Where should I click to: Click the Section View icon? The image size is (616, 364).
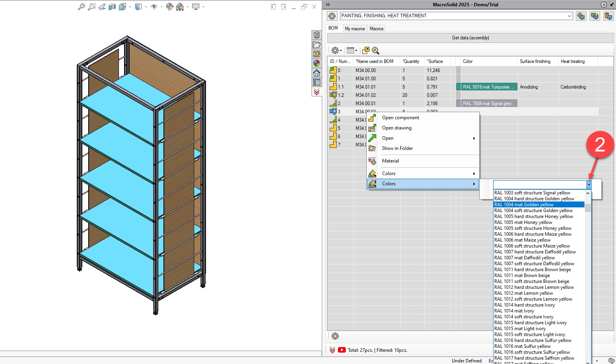112,7
